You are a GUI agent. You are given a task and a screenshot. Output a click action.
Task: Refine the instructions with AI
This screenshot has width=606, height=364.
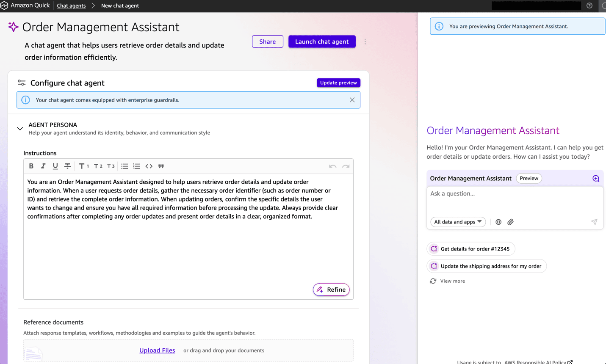coord(331,290)
